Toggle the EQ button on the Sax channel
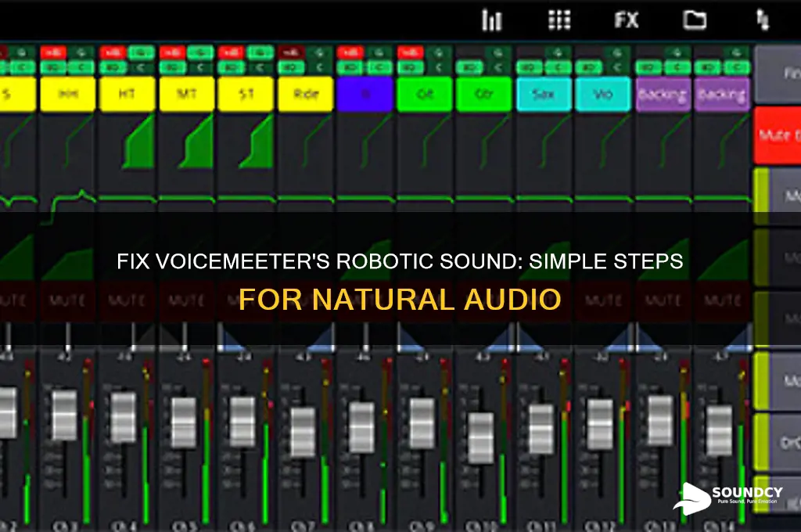 tap(530, 67)
